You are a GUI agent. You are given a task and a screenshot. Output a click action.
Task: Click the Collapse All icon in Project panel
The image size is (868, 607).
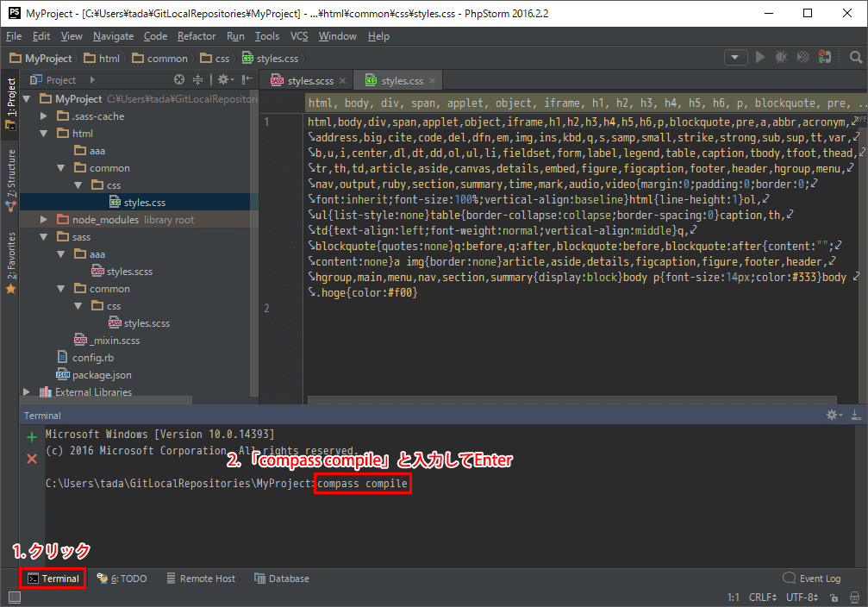pos(197,79)
